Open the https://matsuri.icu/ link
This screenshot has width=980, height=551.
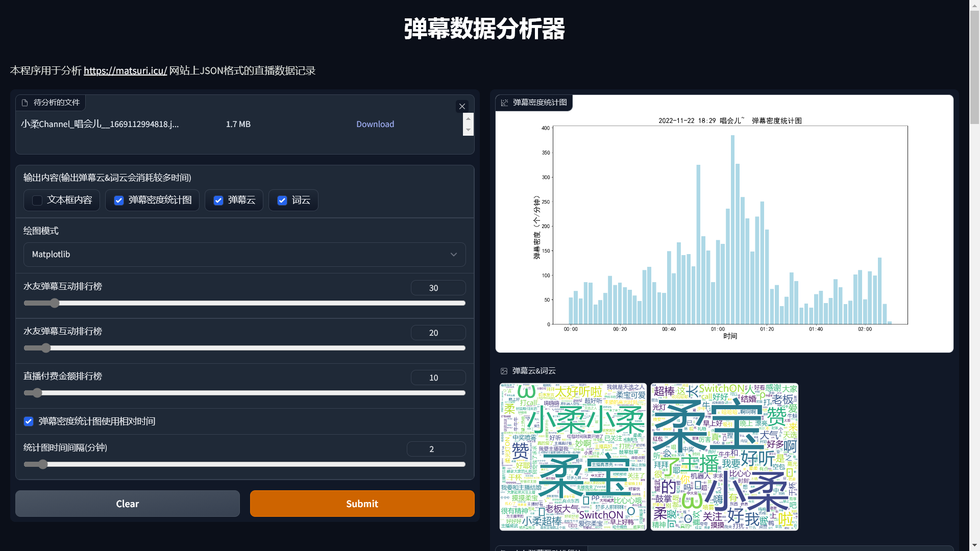[126, 70]
